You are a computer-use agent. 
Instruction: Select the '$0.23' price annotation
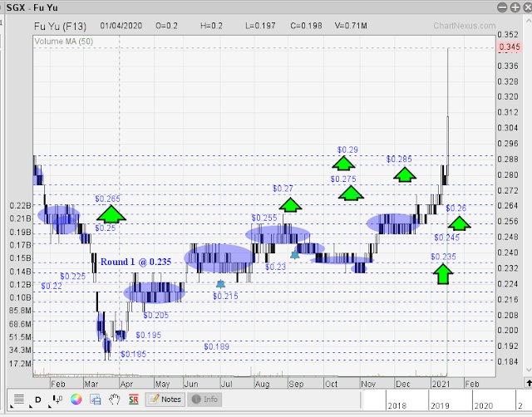coord(275,267)
